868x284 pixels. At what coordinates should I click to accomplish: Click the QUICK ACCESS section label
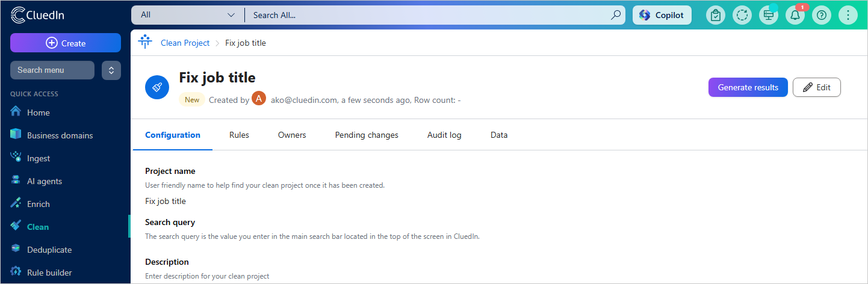coord(34,94)
